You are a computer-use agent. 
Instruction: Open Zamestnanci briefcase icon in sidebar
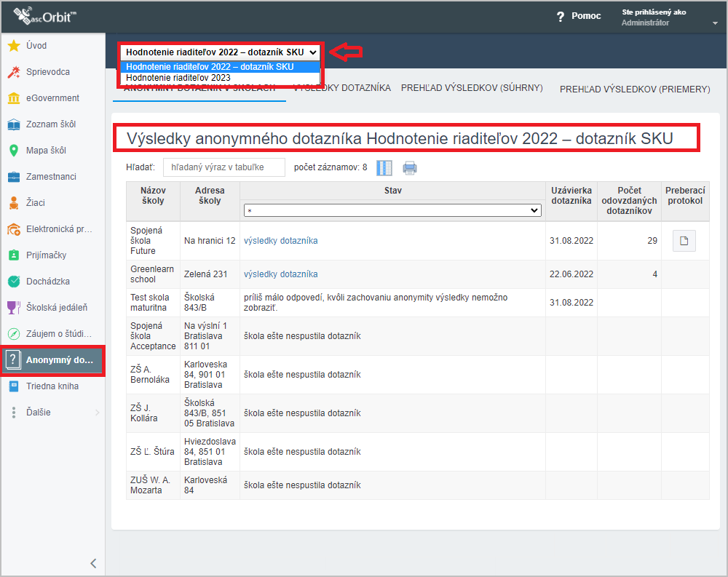[13, 177]
